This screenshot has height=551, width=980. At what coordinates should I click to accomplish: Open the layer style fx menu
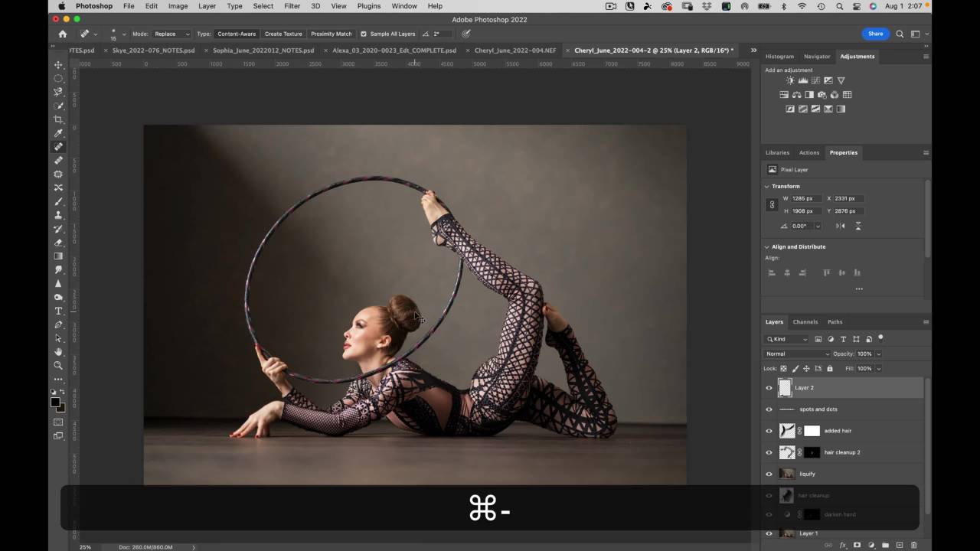843,545
